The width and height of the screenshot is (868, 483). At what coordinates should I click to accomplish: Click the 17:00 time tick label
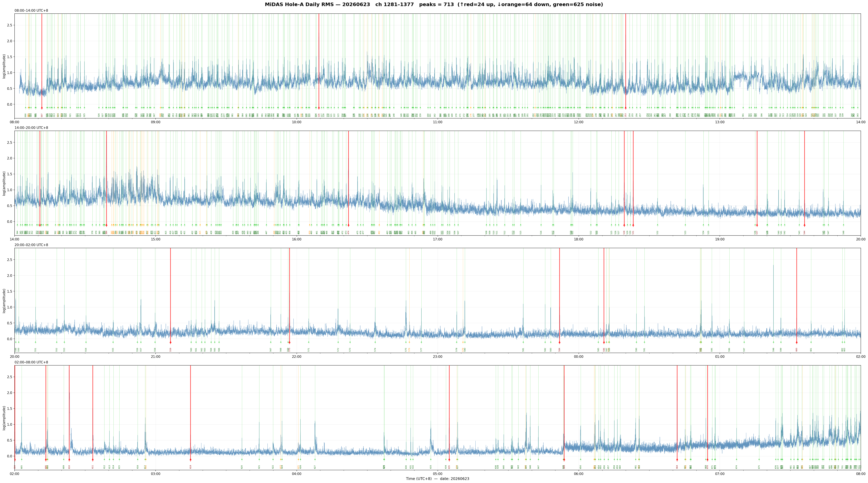tap(437, 239)
